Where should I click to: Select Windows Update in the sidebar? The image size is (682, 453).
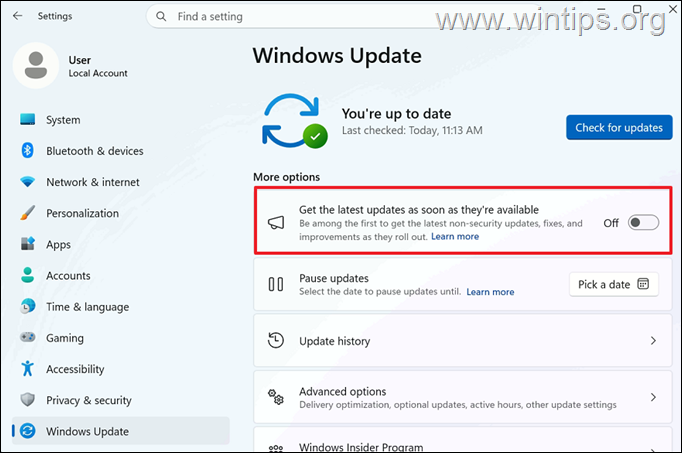[120, 431]
